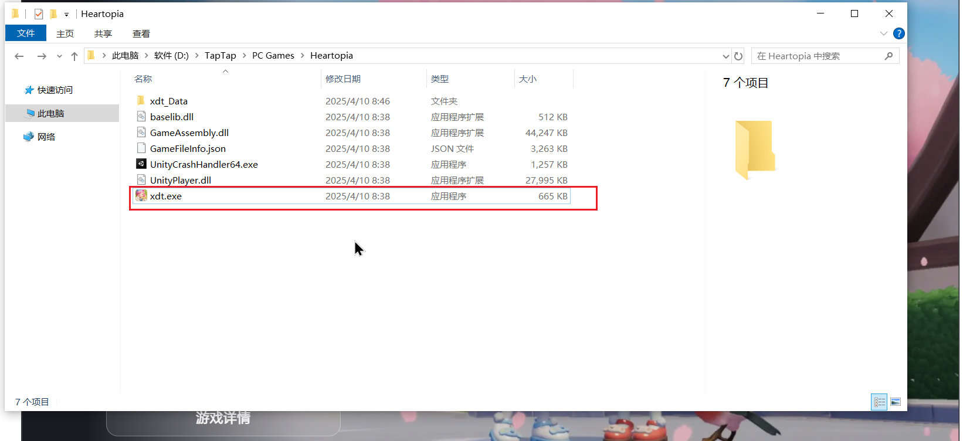980x441 pixels.
Task: Open Help via the blue question mark
Action: point(898,33)
